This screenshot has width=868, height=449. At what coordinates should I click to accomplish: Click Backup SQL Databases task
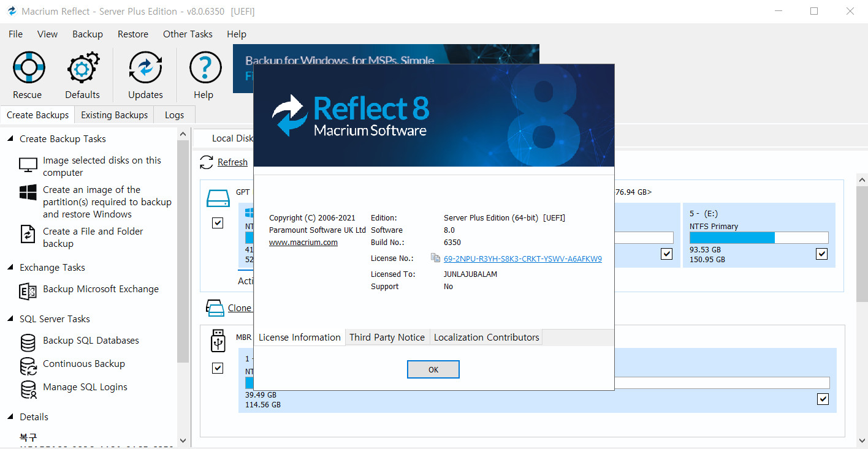[x=91, y=341]
